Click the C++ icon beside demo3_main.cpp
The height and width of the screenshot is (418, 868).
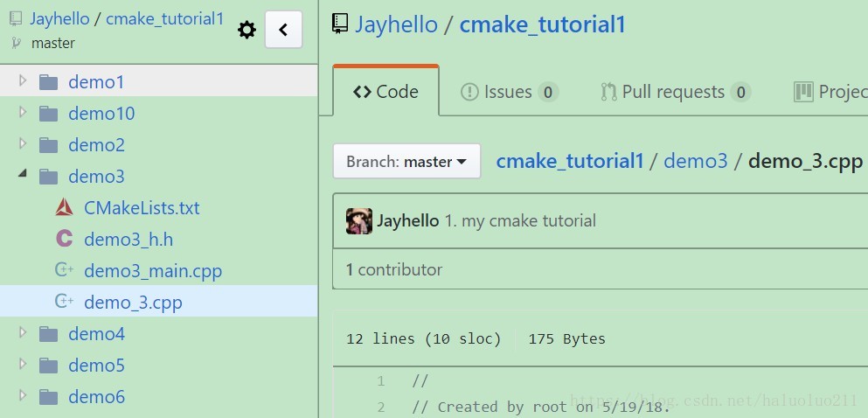[x=64, y=271]
